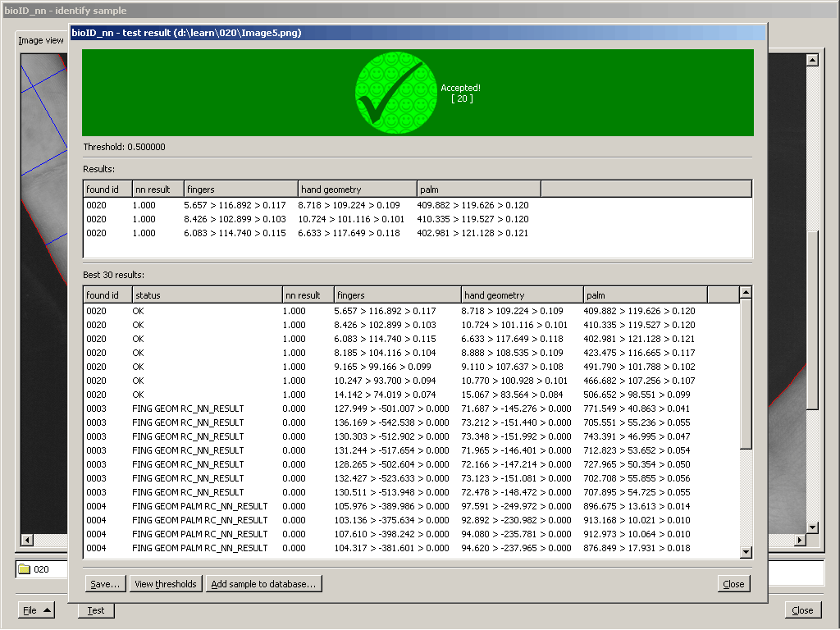The height and width of the screenshot is (630, 840).
Task: Click the image view vertical scrollbar down arrow
Action: click(x=812, y=527)
